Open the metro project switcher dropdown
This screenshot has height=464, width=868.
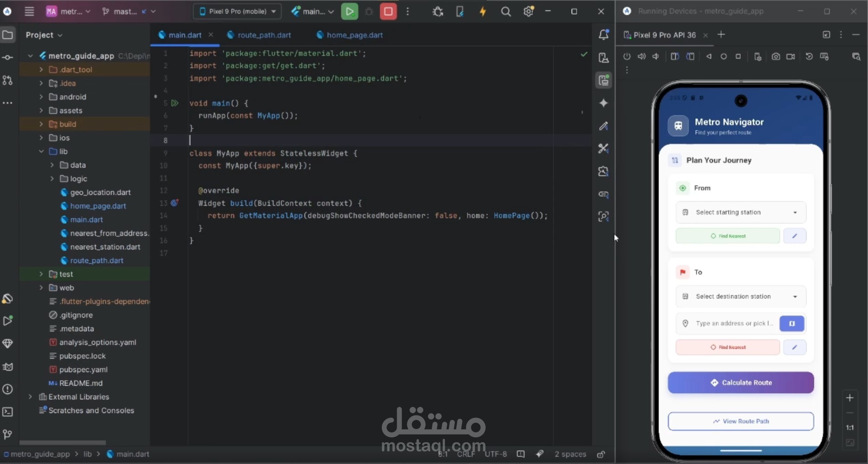point(69,11)
